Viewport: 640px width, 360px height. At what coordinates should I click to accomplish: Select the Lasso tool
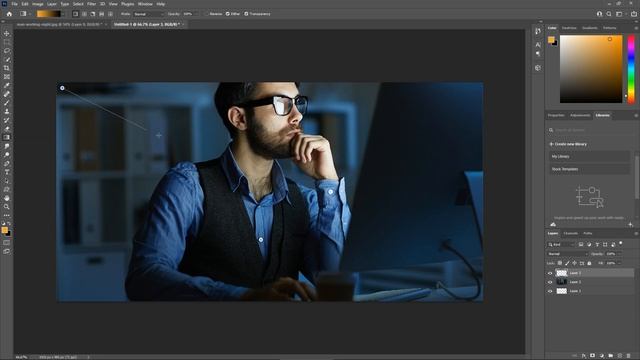click(7, 51)
